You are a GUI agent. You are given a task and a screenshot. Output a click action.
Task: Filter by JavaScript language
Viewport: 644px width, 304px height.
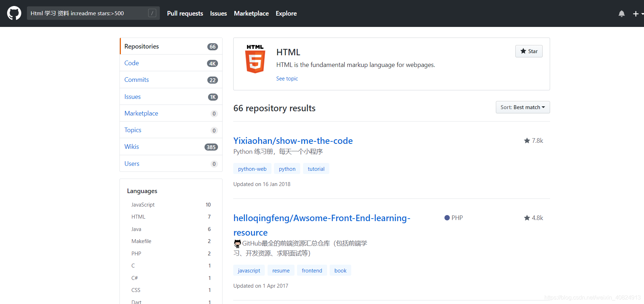click(x=171, y=205)
